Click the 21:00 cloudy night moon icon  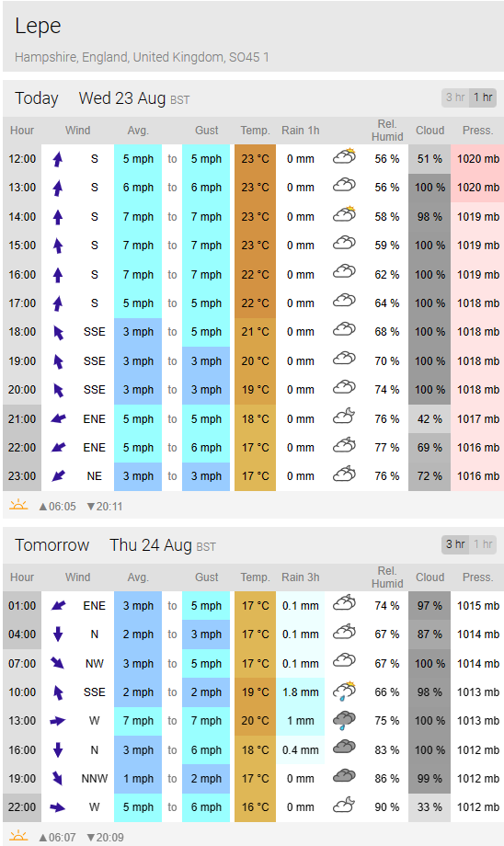tap(344, 417)
